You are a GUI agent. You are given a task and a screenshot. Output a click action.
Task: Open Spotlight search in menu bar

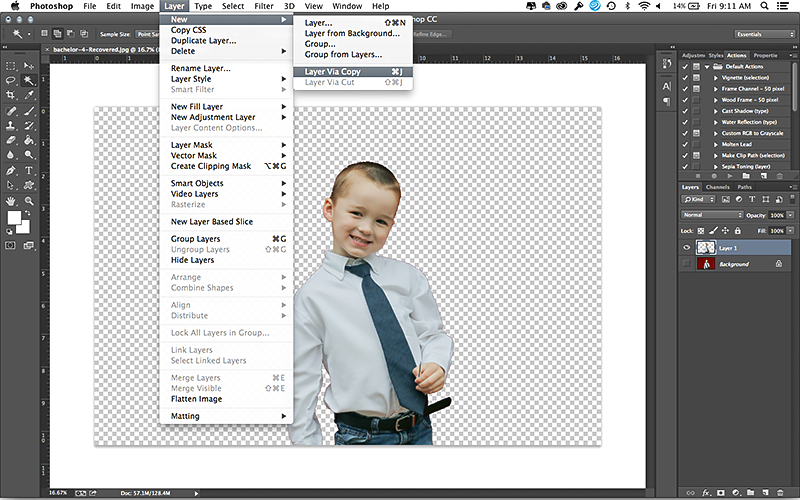click(764, 6)
